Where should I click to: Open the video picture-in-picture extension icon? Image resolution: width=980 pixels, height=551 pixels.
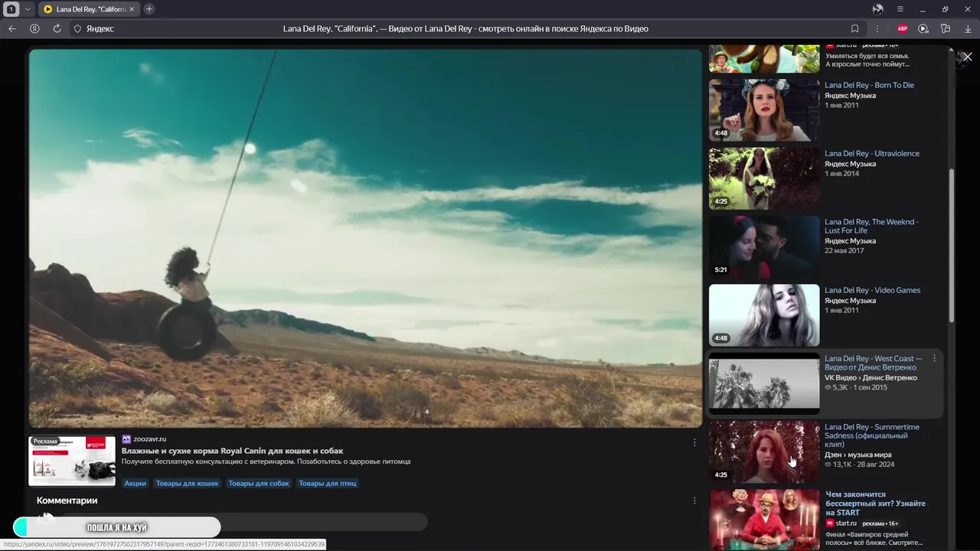pyautogui.click(x=923, y=28)
